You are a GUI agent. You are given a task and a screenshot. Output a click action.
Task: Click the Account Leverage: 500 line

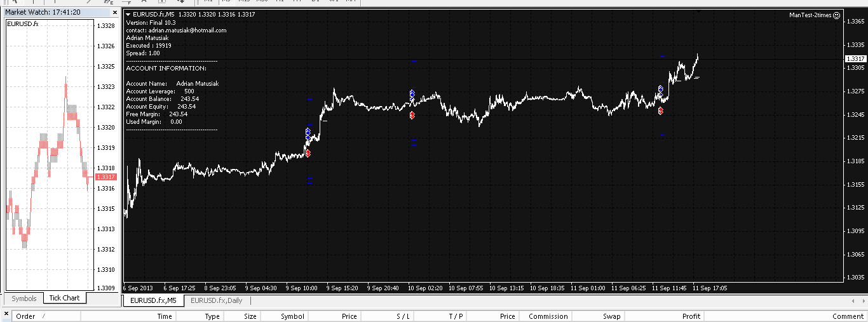click(x=160, y=91)
